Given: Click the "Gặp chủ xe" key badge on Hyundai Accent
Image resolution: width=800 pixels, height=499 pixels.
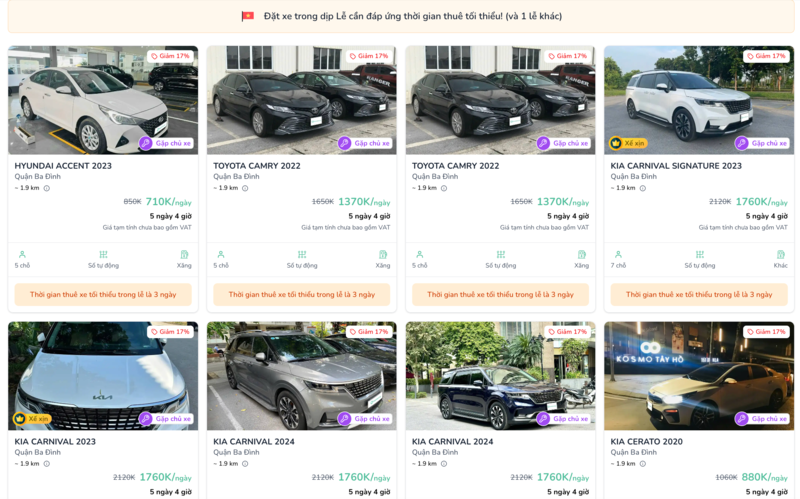Looking at the screenshot, I should point(167,143).
